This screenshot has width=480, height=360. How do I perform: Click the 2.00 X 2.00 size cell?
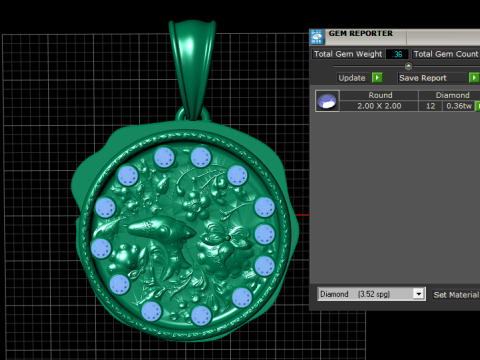pos(379,106)
